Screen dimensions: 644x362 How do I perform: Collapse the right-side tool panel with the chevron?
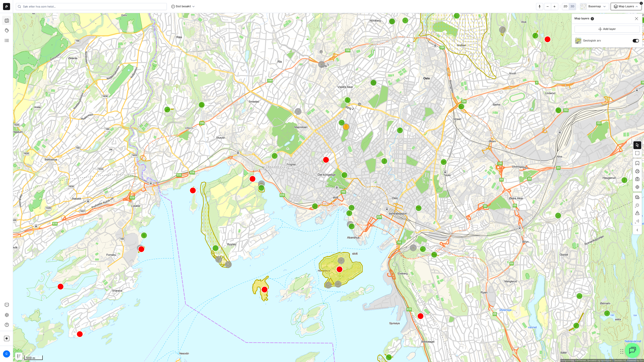click(x=637, y=230)
